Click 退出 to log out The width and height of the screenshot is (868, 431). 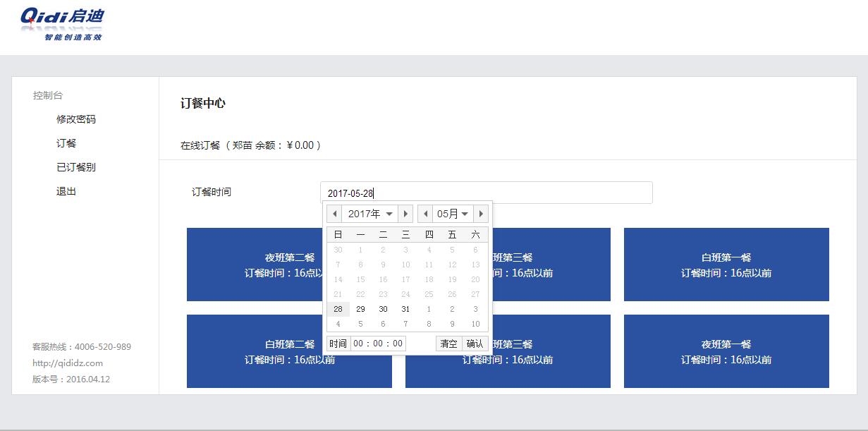(66, 191)
